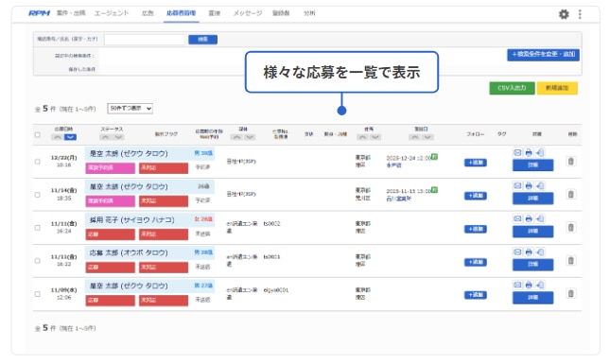The image size is (610, 364).
Task: Click mail icon in the 11/14 row
Action: pos(517,185)
